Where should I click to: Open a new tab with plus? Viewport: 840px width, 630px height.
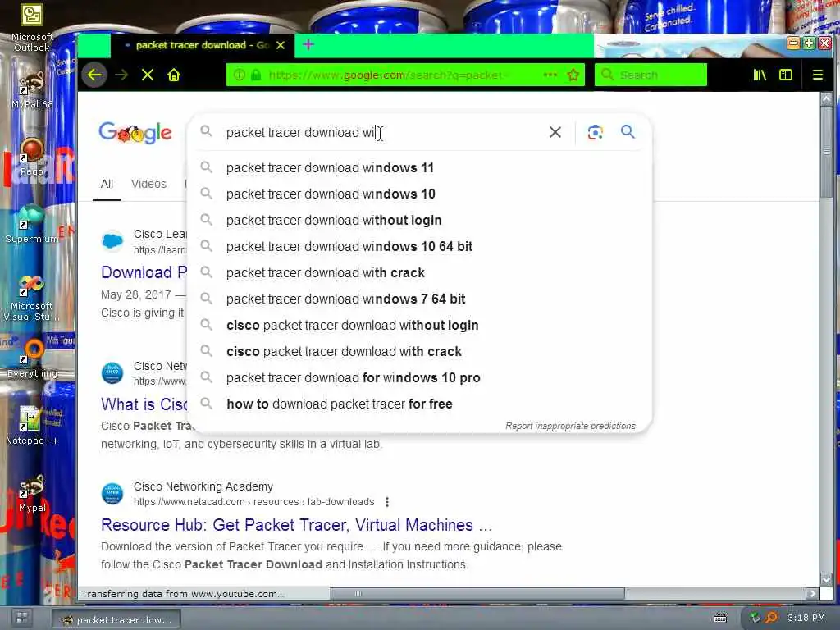pos(308,45)
